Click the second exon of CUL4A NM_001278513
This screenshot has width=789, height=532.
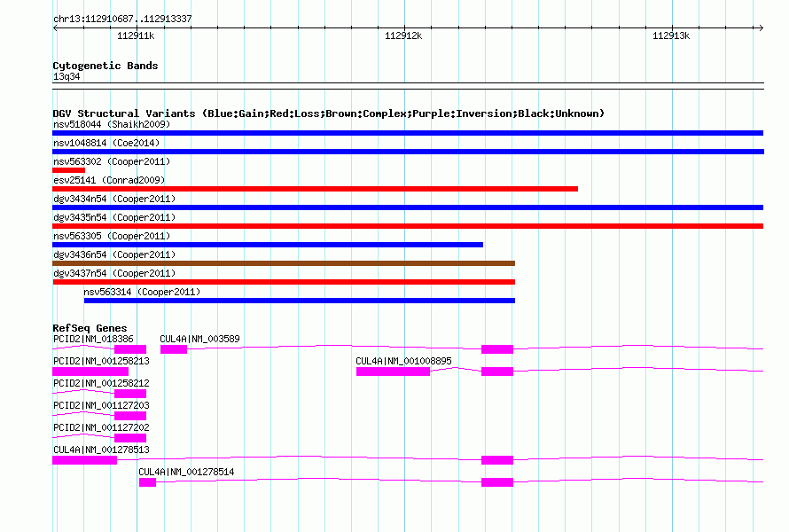pyautogui.click(x=497, y=460)
